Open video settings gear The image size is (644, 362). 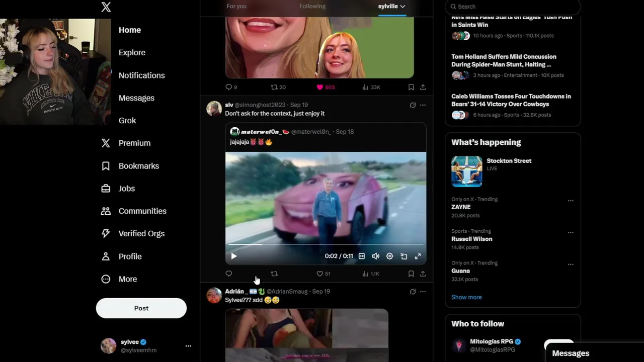click(x=389, y=256)
